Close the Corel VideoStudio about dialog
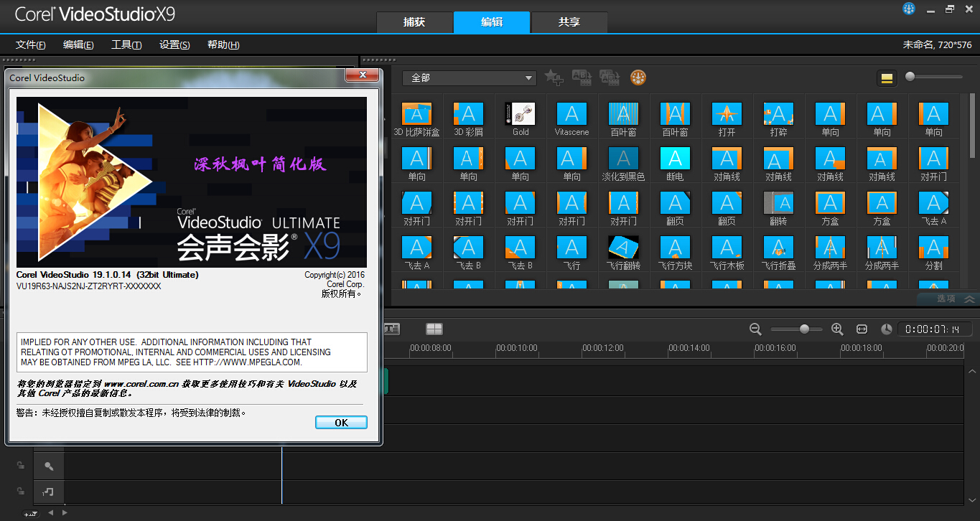Viewport: 980px width, 521px height. [363, 75]
